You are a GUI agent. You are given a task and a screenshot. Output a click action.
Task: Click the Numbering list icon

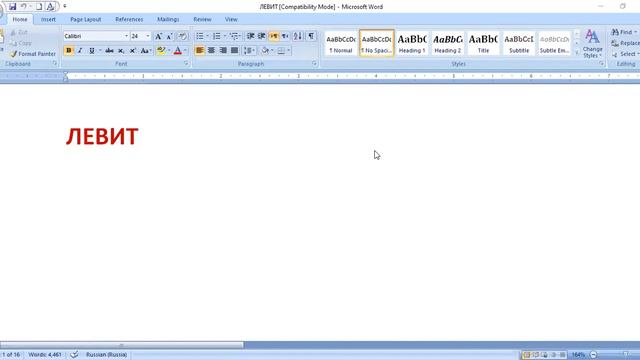coord(217,36)
